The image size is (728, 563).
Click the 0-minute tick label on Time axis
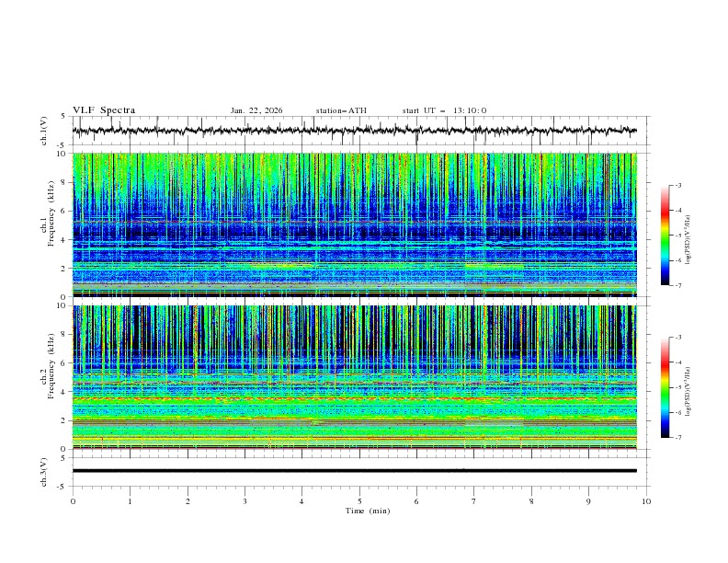point(73,501)
